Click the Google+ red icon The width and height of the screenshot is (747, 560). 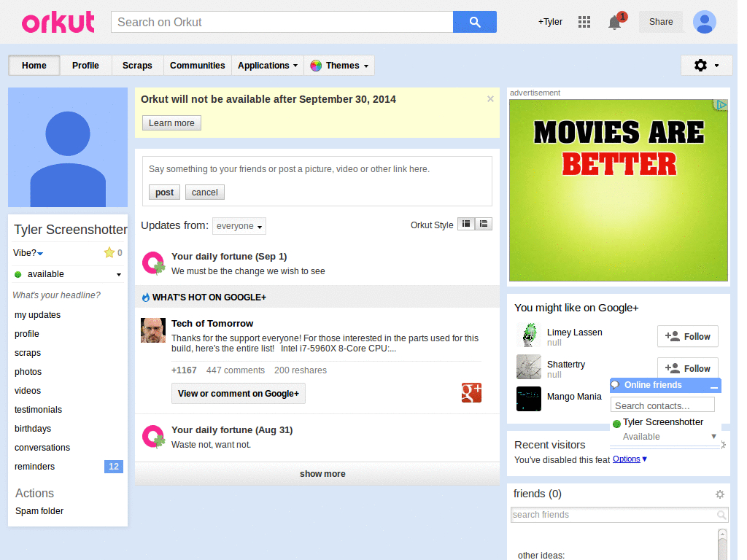tap(471, 393)
